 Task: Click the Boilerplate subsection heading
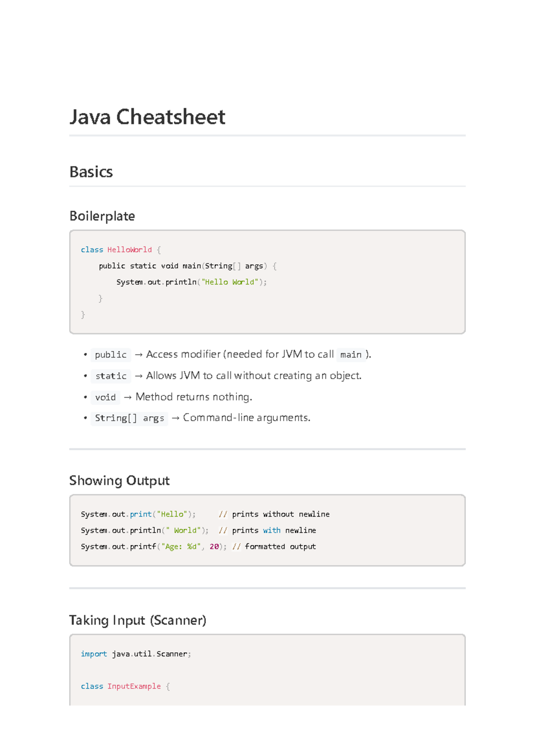click(102, 216)
